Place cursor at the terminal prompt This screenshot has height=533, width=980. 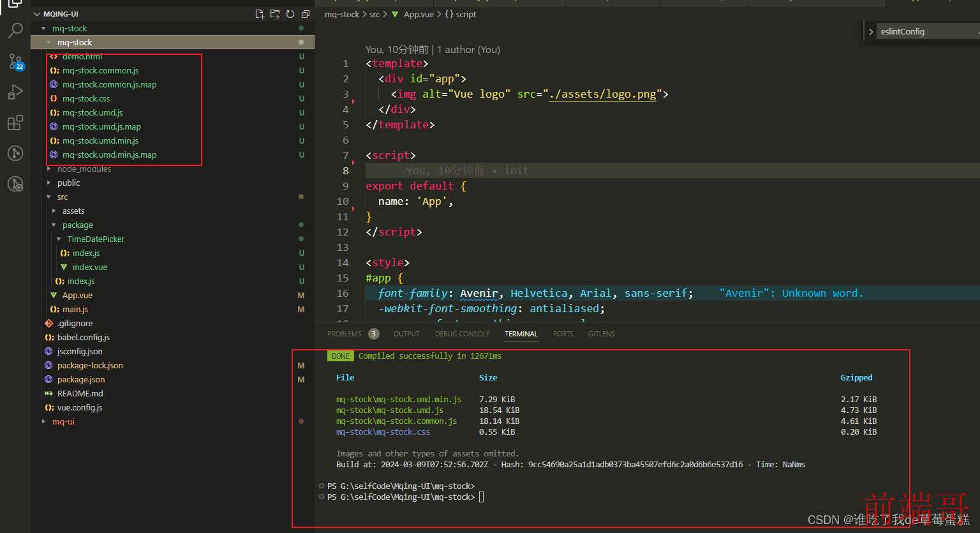[482, 497]
